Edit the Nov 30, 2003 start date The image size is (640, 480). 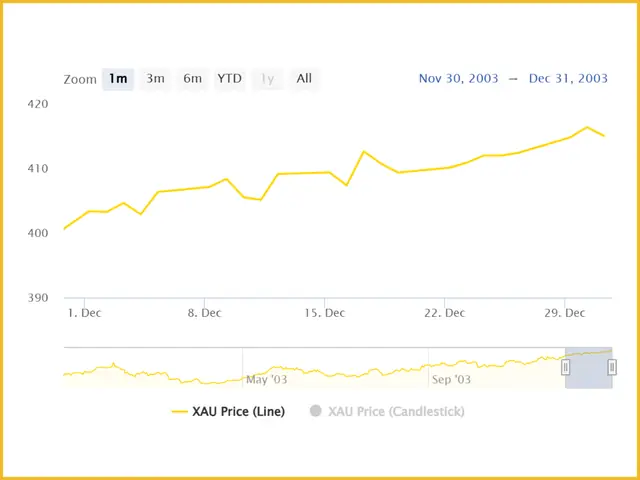[x=458, y=78]
